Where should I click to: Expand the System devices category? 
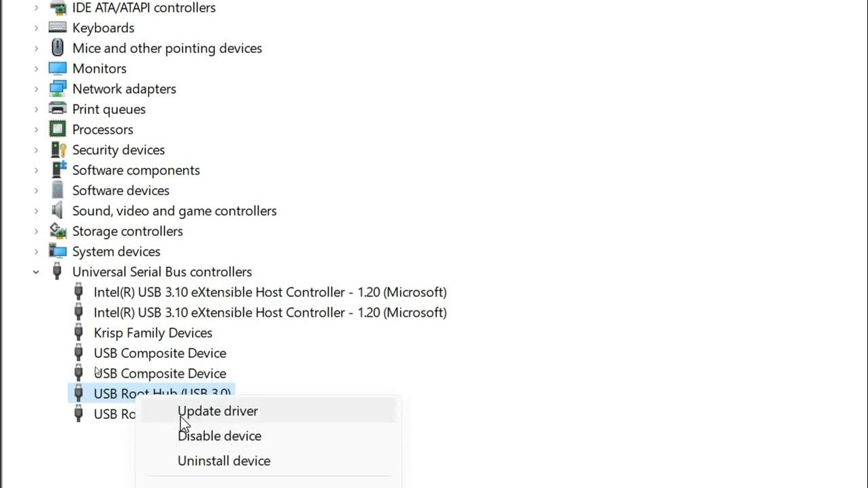click(x=36, y=251)
